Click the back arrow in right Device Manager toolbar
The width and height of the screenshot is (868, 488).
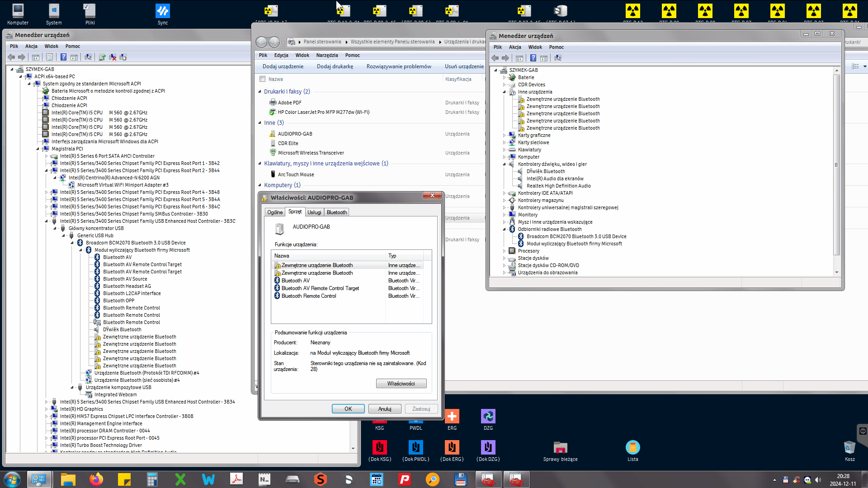click(x=495, y=58)
